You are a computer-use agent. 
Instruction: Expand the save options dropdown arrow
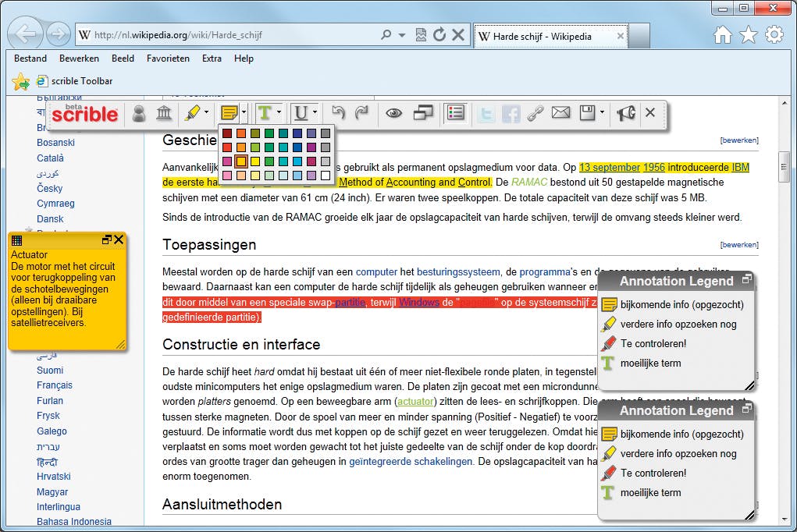pyautogui.click(x=602, y=112)
